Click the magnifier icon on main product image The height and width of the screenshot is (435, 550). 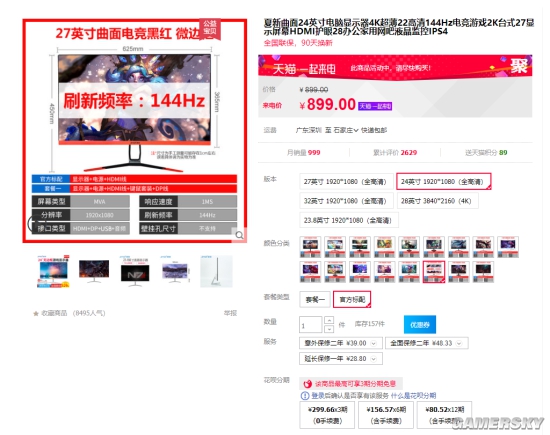pos(240,235)
